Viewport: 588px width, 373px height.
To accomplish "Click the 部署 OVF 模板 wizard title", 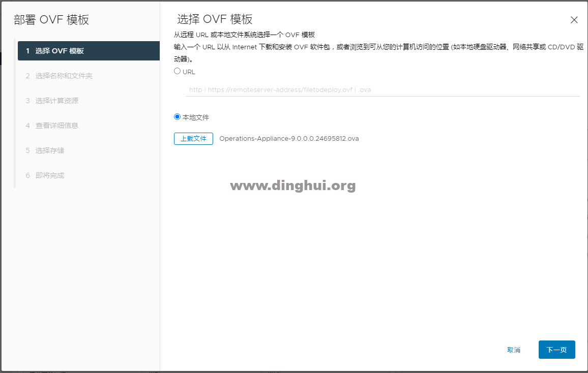I will click(51, 19).
